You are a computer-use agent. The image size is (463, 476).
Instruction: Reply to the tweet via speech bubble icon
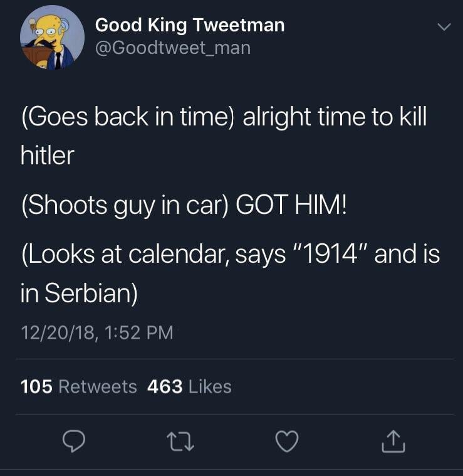(76, 443)
